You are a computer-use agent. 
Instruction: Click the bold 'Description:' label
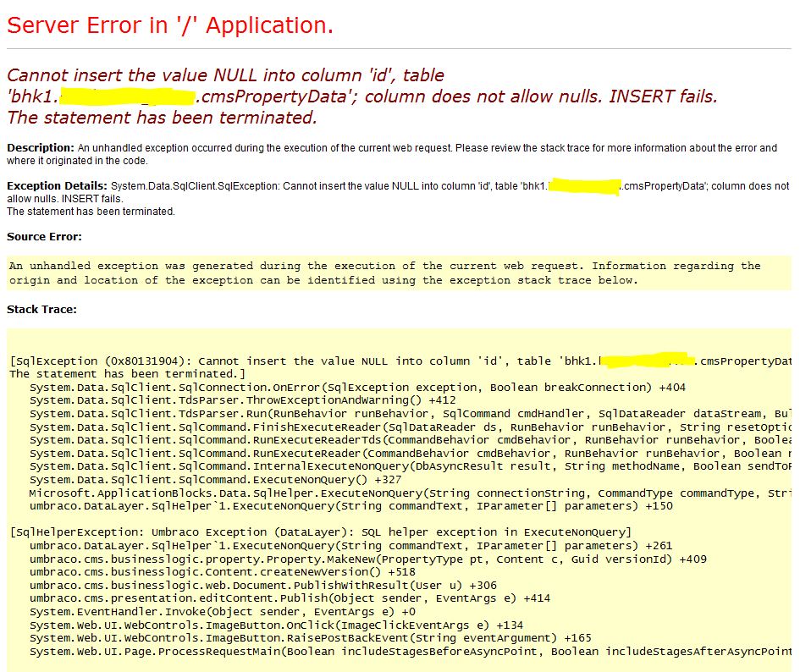point(41,148)
